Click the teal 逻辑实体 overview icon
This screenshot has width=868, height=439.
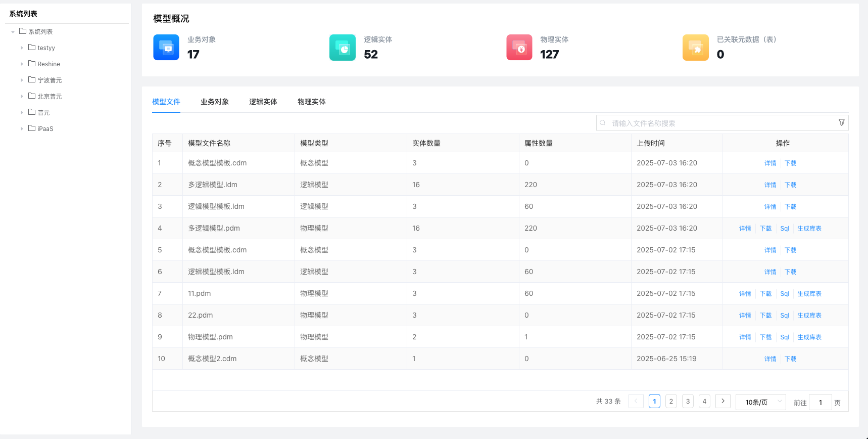point(343,48)
